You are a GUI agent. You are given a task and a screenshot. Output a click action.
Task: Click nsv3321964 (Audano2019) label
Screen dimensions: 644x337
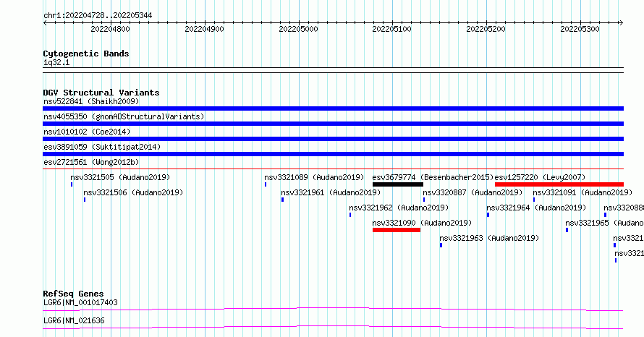tap(536, 208)
